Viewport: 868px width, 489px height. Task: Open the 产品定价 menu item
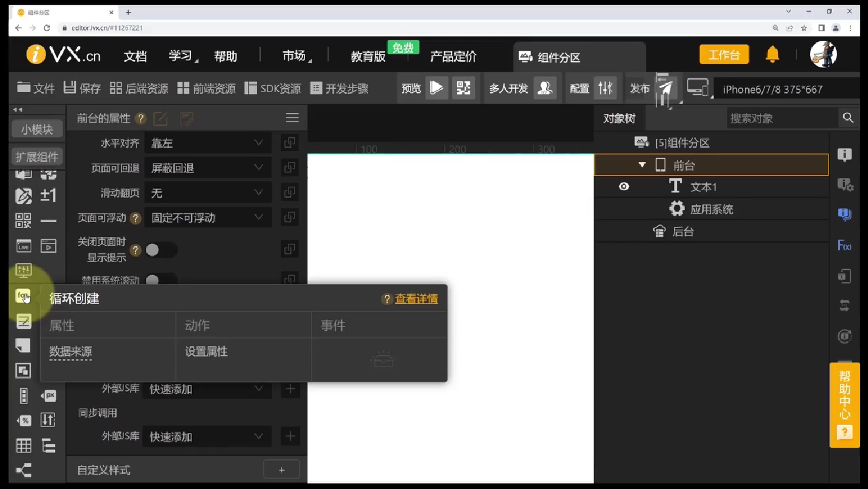(x=453, y=56)
